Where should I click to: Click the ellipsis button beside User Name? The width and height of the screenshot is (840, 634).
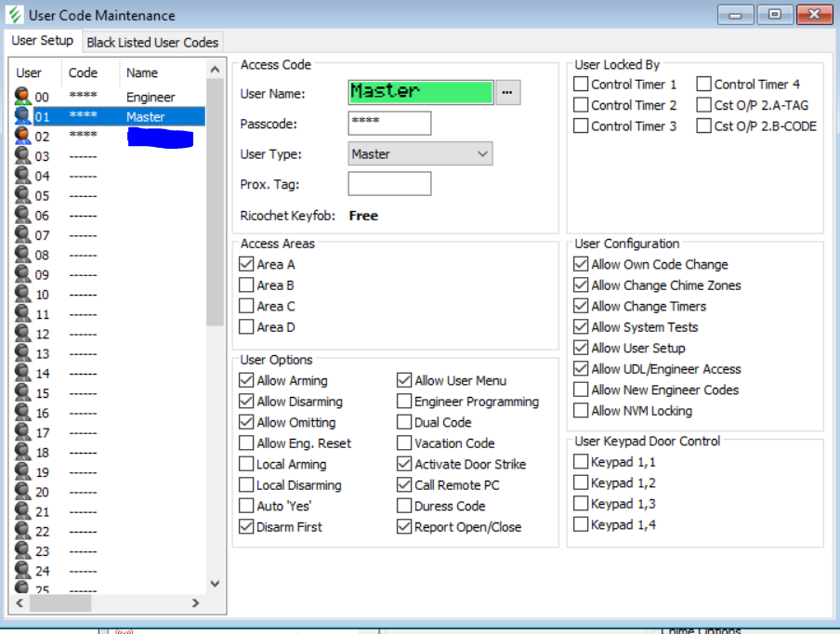[x=507, y=92]
